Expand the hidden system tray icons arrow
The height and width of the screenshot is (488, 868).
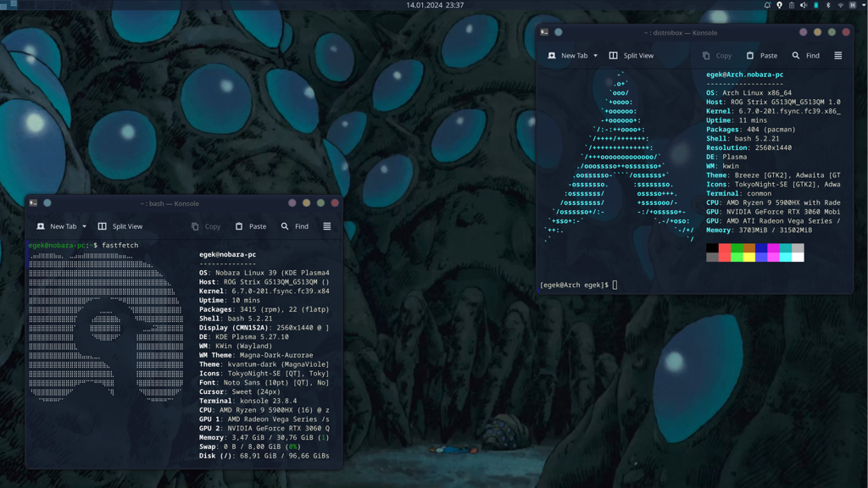[x=864, y=5]
